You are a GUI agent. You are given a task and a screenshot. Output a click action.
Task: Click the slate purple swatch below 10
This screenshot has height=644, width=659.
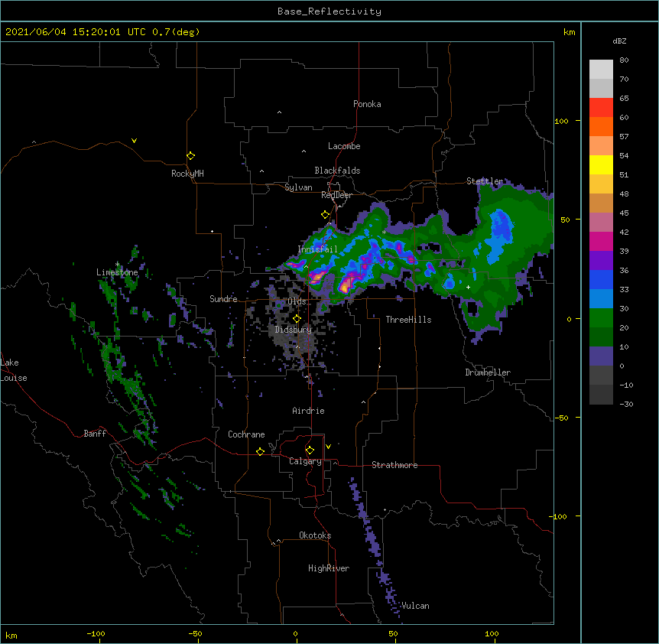[601, 356]
